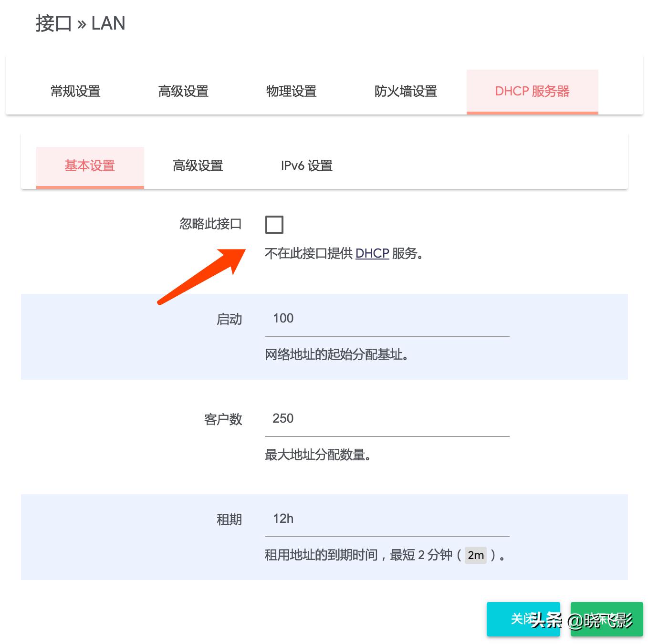Open the 防火墙设置 tab
This screenshot has height=644, width=648.
click(406, 91)
